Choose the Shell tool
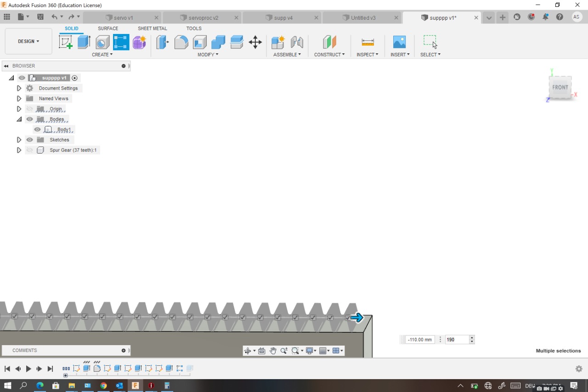 coord(199,42)
